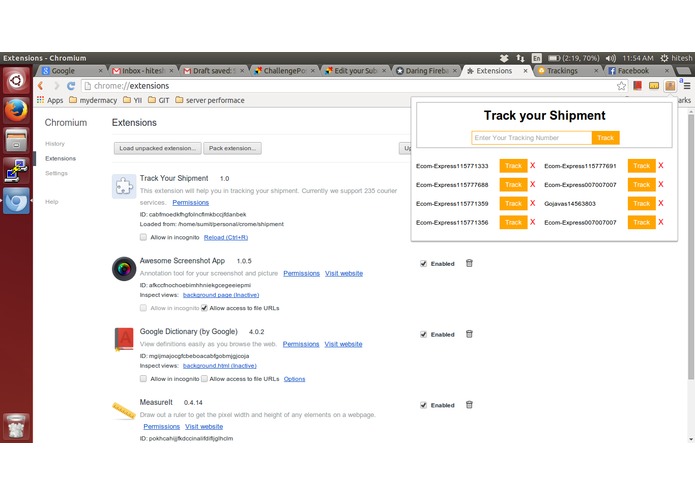Switch to the Google tab
Image resolution: width=695 pixels, height=494 pixels.
72,70
